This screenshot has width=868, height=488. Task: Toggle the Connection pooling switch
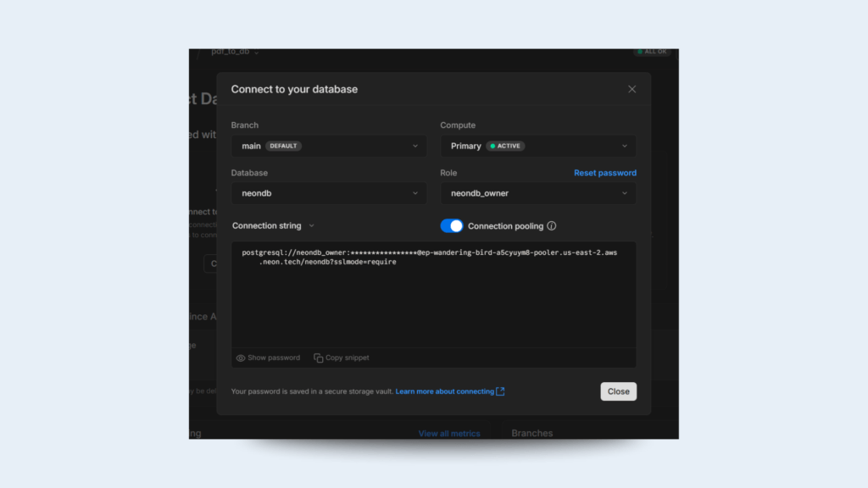(452, 226)
